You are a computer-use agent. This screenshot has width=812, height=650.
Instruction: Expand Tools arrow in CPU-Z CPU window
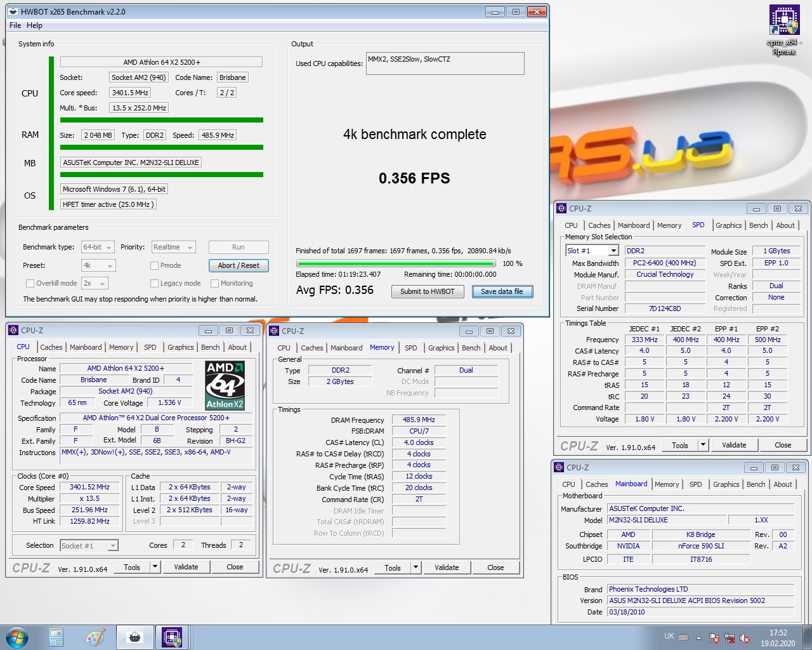coord(154,567)
